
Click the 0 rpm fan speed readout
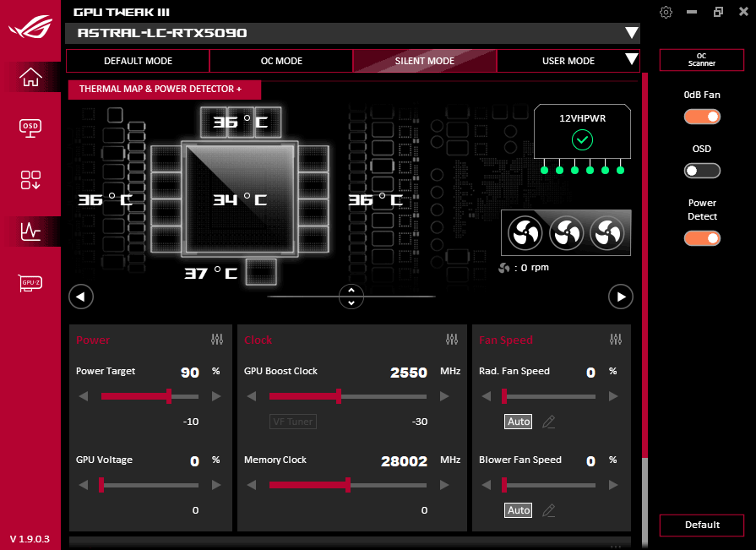pyautogui.click(x=524, y=268)
